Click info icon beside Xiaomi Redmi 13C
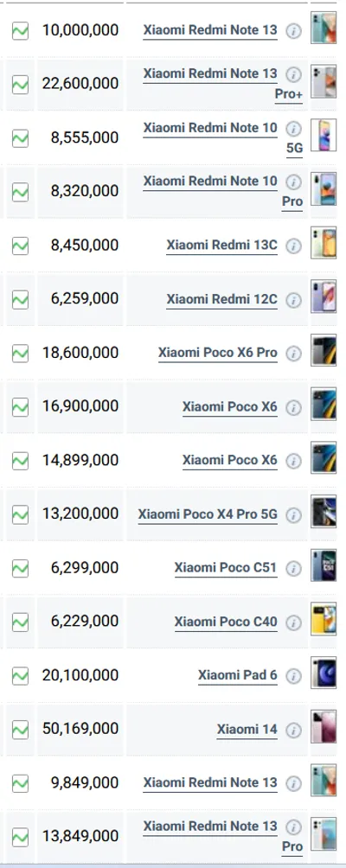This screenshot has height=868, width=346. click(x=293, y=246)
